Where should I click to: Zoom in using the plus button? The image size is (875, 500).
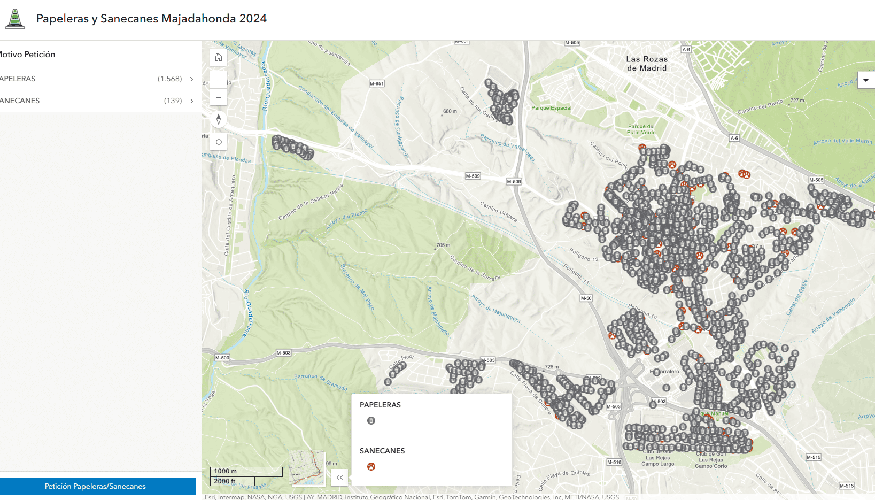[218, 79]
